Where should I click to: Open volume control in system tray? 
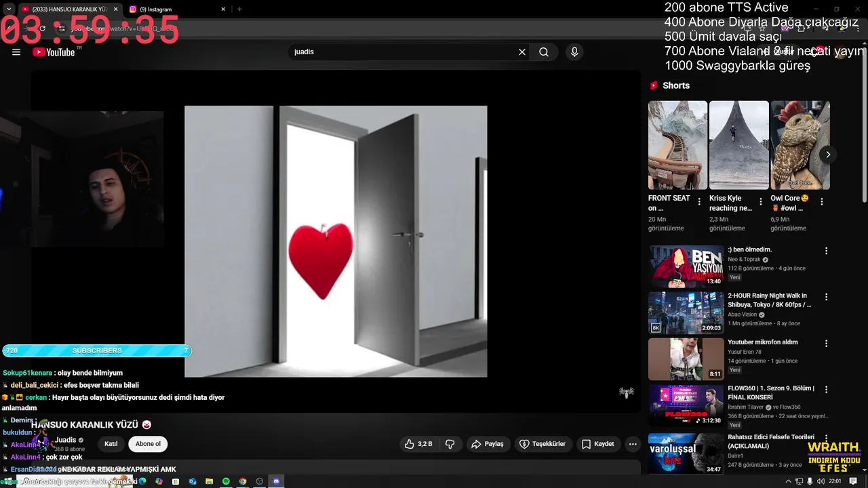click(x=821, y=481)
